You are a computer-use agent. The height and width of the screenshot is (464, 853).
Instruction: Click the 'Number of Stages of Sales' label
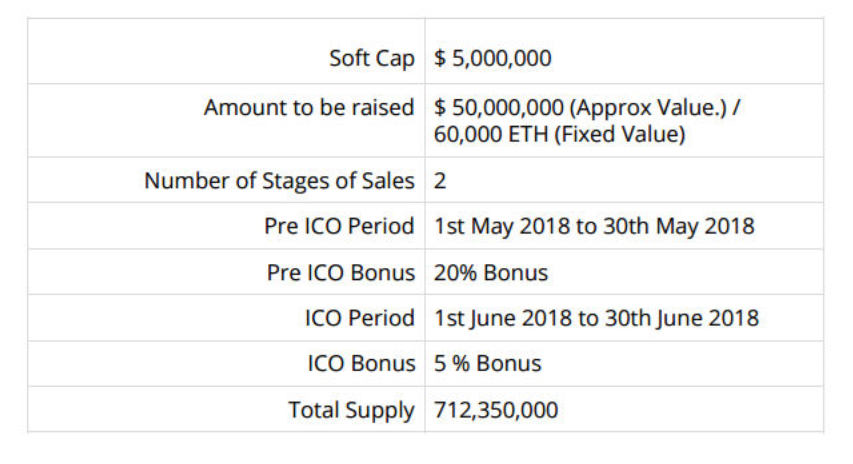point(279,181)
